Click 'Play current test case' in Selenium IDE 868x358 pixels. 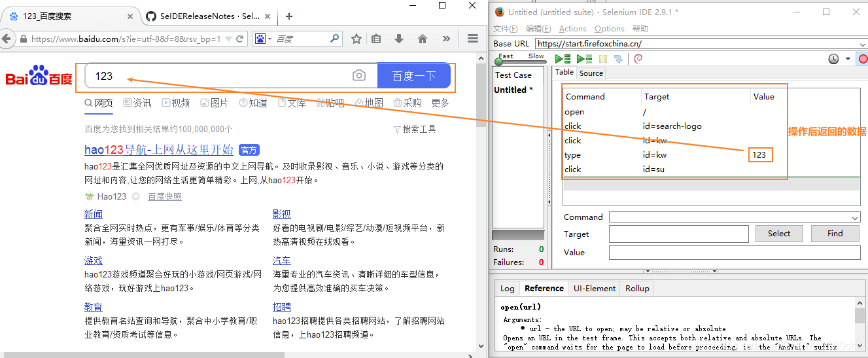[584, 59]
